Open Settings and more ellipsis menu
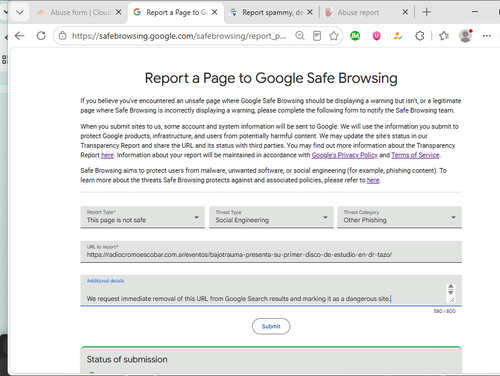This screenshot has width=500, height=376. coord(487,36)
